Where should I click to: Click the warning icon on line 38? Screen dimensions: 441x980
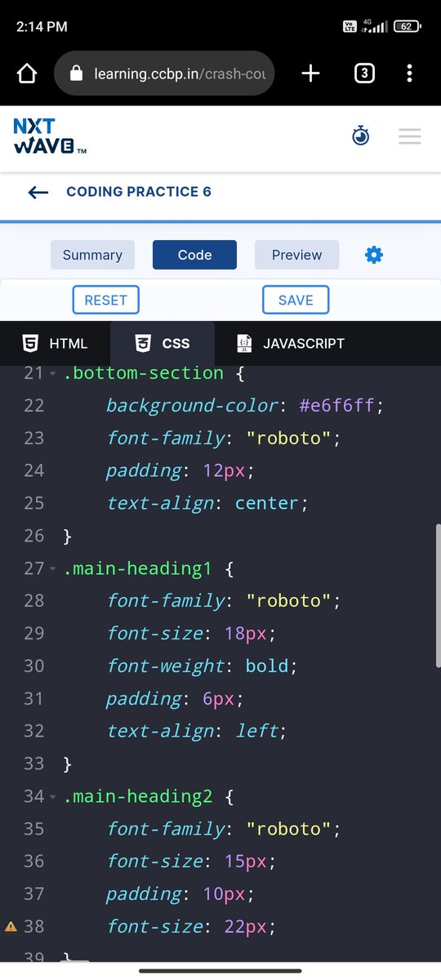point(11,927)
